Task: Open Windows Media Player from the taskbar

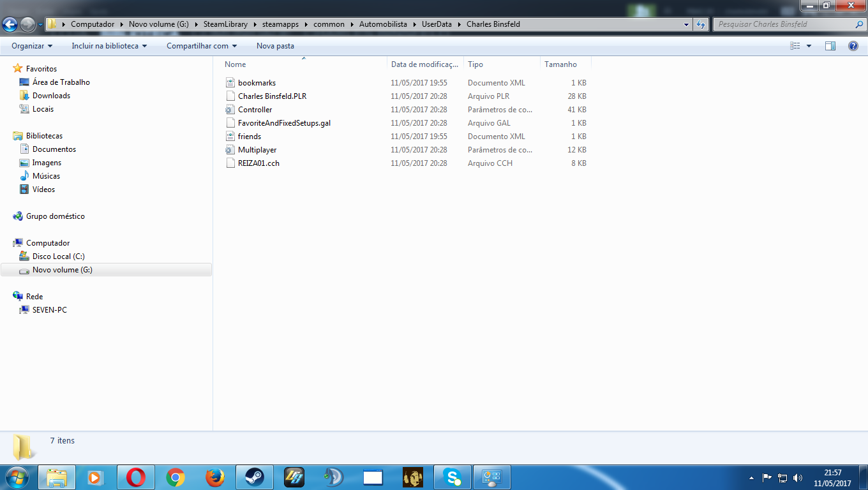Action: pos(96,477)
